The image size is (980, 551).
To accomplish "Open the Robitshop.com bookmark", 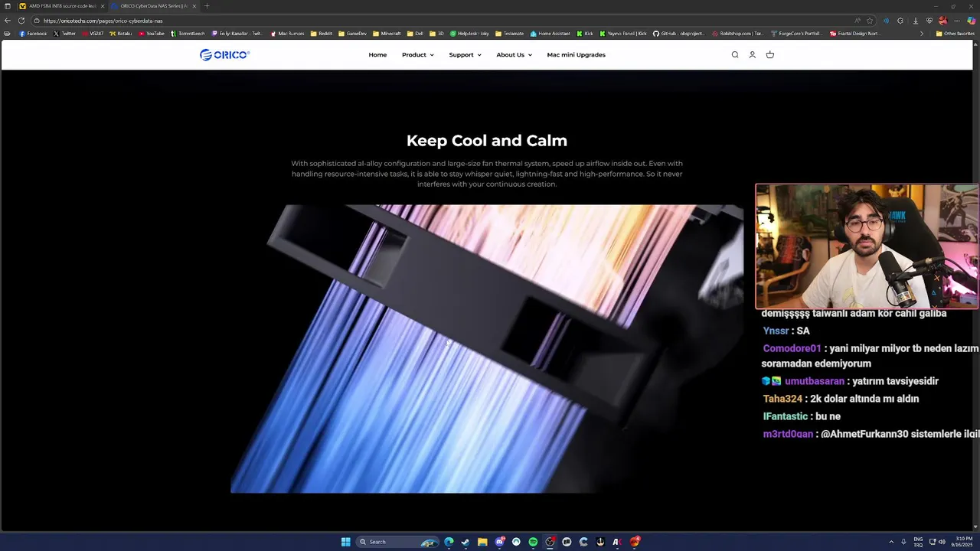I will click(737, 34).
